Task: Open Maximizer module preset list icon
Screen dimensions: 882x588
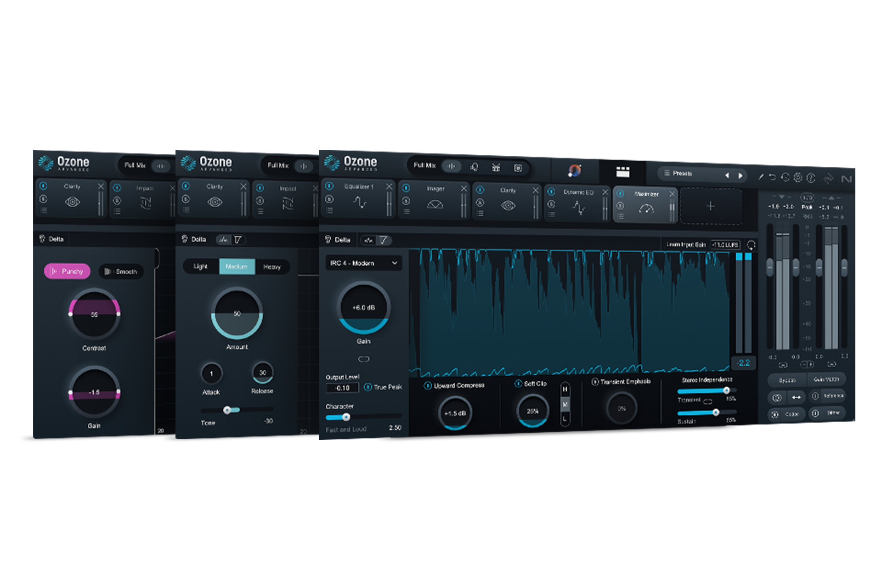Action: click(620, 216)
